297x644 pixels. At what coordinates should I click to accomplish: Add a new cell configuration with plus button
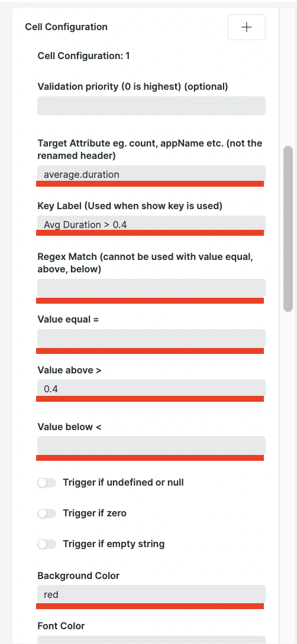(246, 27)
